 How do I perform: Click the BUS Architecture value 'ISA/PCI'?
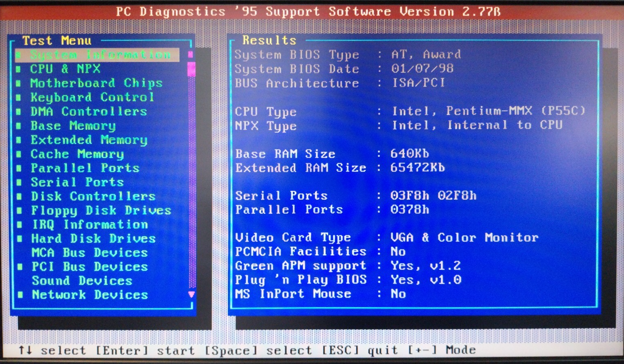point(418,83)
